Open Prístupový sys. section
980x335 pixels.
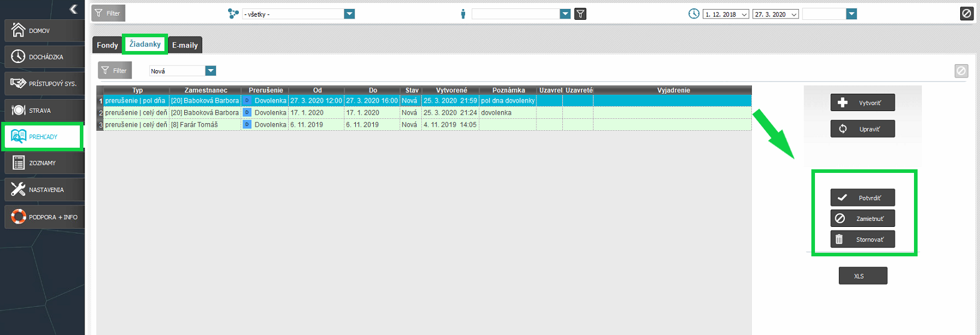(44, 83)
